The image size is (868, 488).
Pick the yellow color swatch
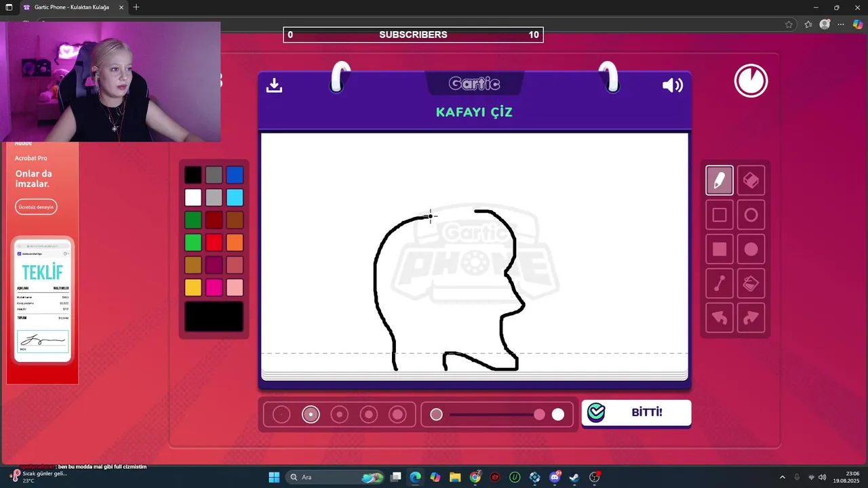[193, 287]
